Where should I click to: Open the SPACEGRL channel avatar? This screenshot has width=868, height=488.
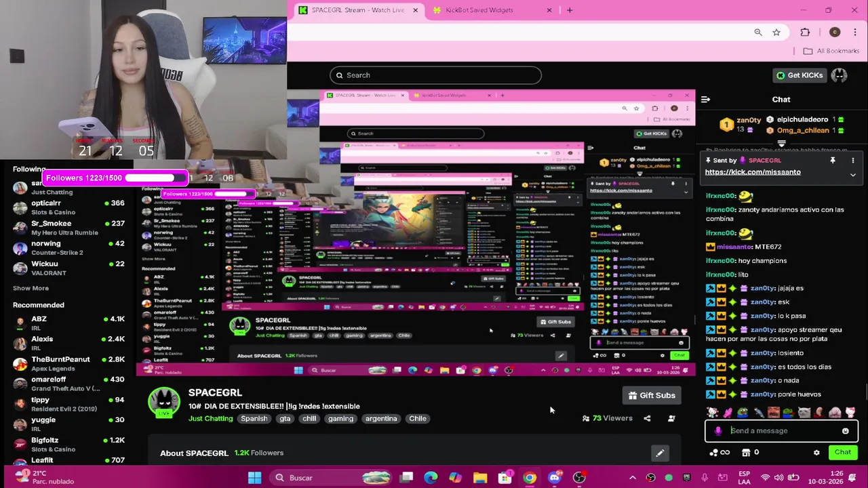pos(164,402)
